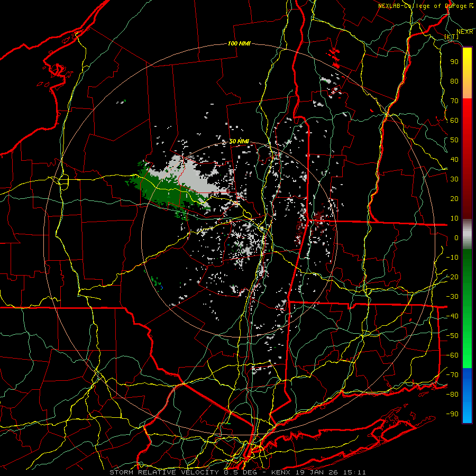The height and width of the screenshot is (476, 476).
Task: Select the positive 40 scale label
Action: (x=454, y=159)
